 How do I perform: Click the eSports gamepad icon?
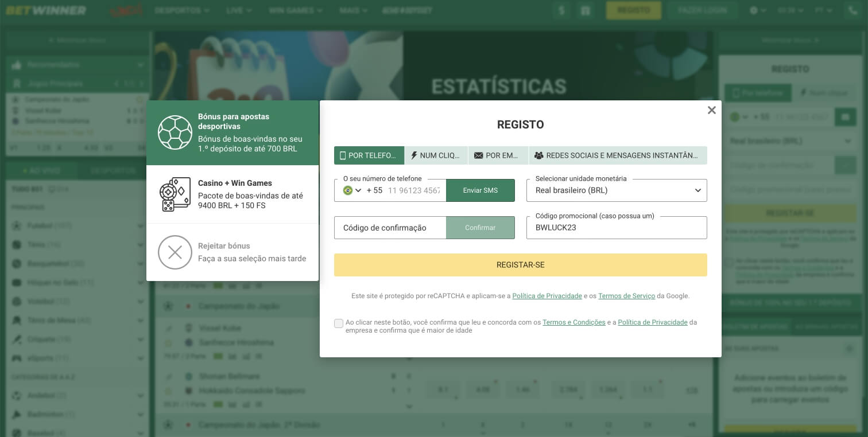click(x=17, y=358)
